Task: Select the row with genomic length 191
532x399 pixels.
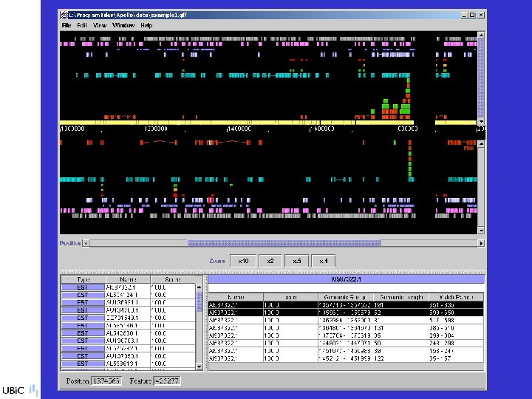Action: (x=346, y=305)
